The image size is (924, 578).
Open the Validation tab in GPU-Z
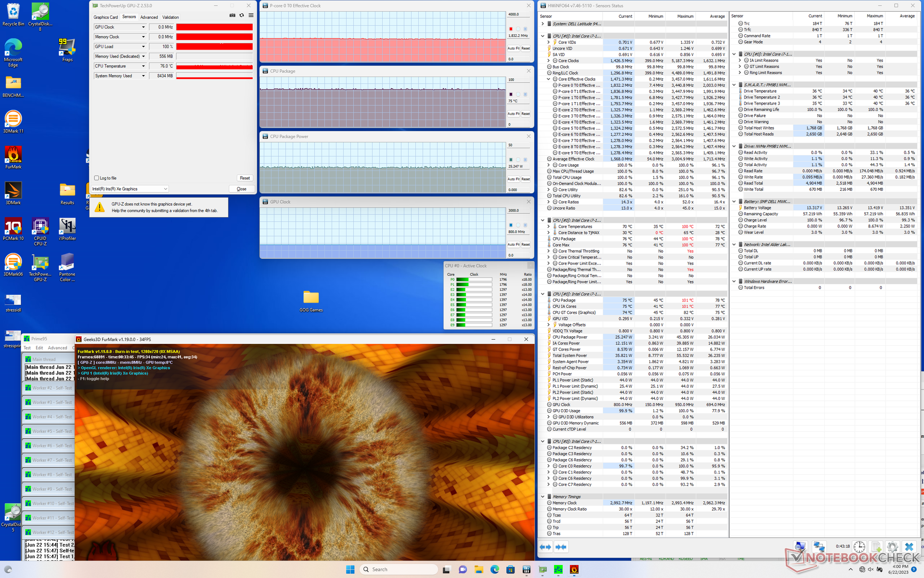click(170, 17)
